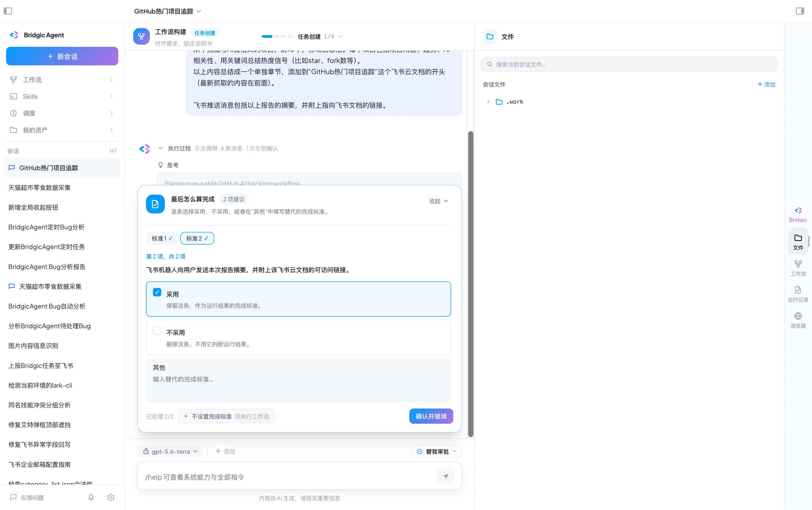This screenshot has height=510, width=812.
Task: Click the files folder icon in panel header
Action: click(x=490, y=36)
